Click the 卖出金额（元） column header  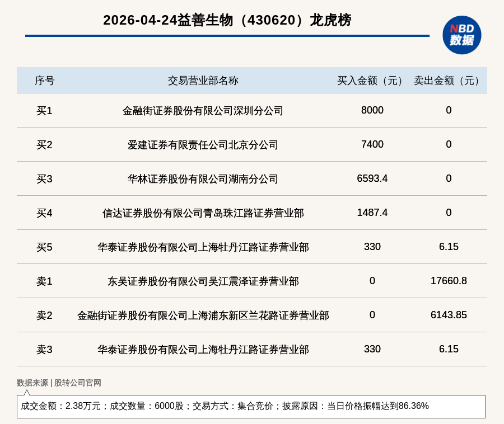pyautogui.click(x=449, y=81)
